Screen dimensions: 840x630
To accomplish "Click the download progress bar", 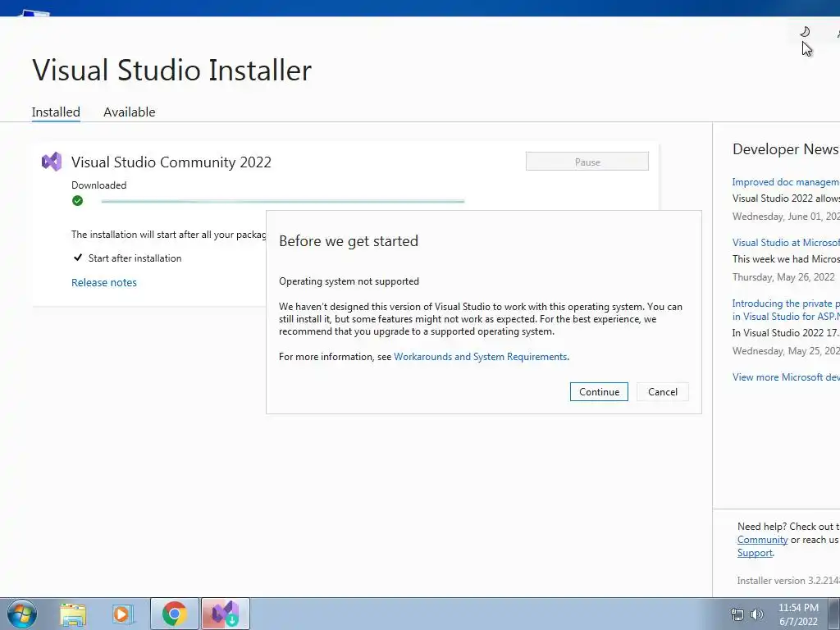I will [283, 202].
